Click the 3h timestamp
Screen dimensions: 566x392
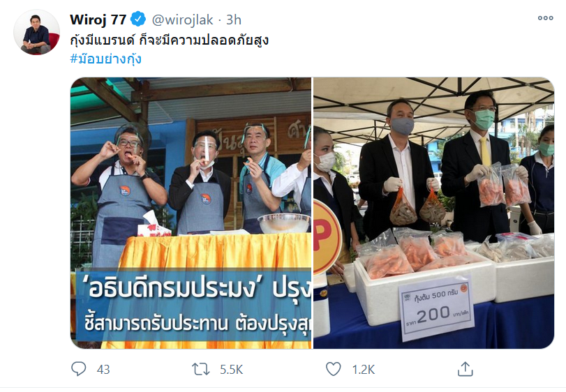[234, 20]
